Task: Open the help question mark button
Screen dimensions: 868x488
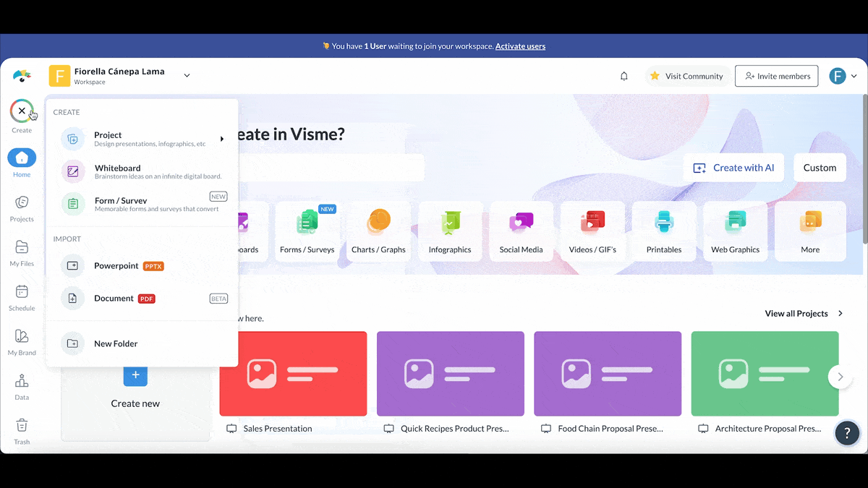Action: 848,433
